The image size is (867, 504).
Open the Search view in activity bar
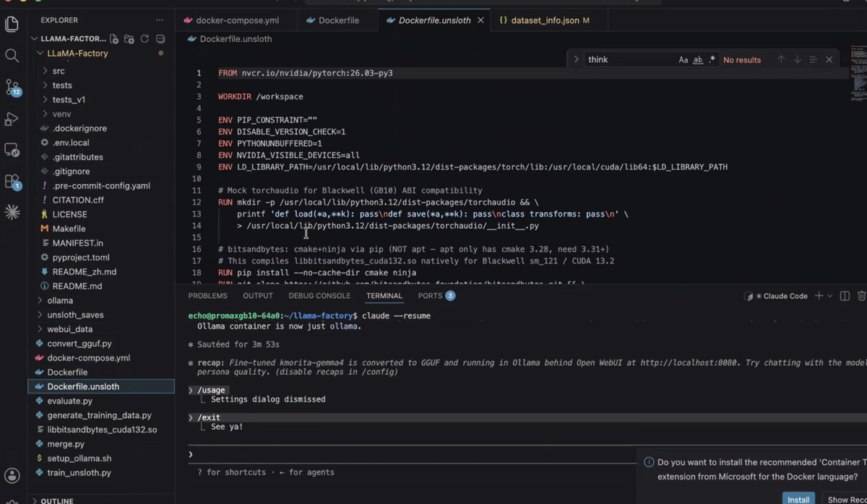pyautogui.click(x=12, y=56)
